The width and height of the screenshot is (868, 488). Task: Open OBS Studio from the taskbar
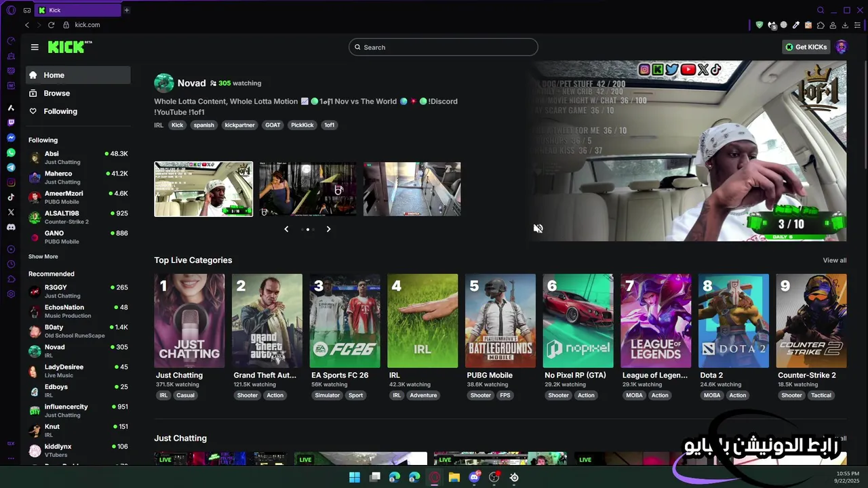pyautogui.click(x=494, y=477)
